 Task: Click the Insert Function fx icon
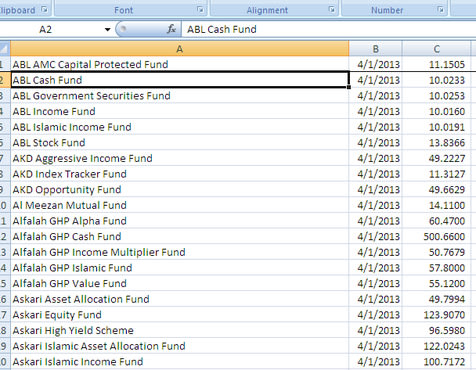coord(171,29)
